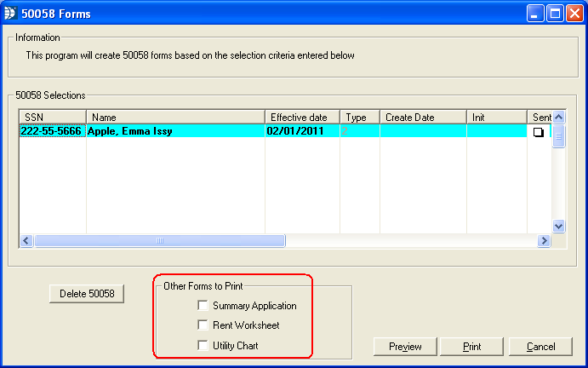This screenshot has width=588, height=368.
Task: Sort by Effective date column header
Action: pos(302,117)
